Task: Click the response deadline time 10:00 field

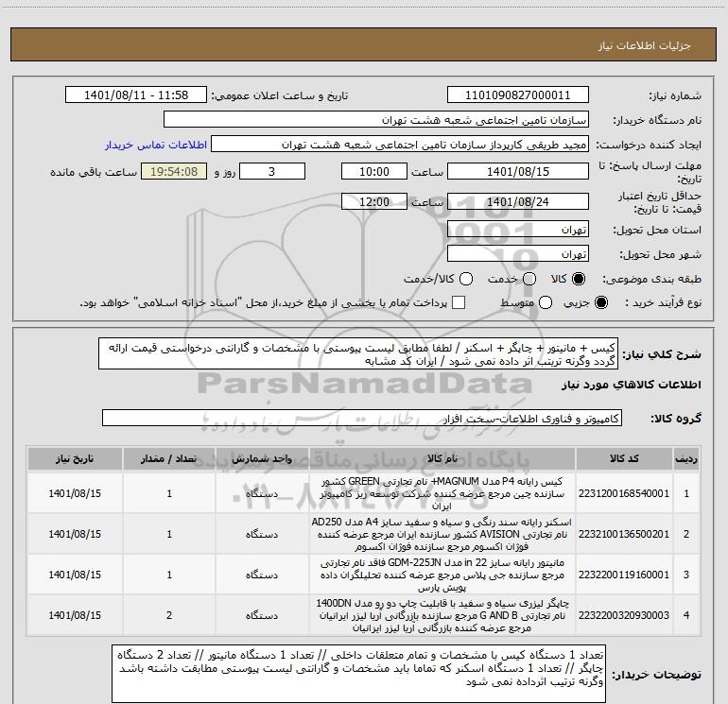Action: coord(374,171)
